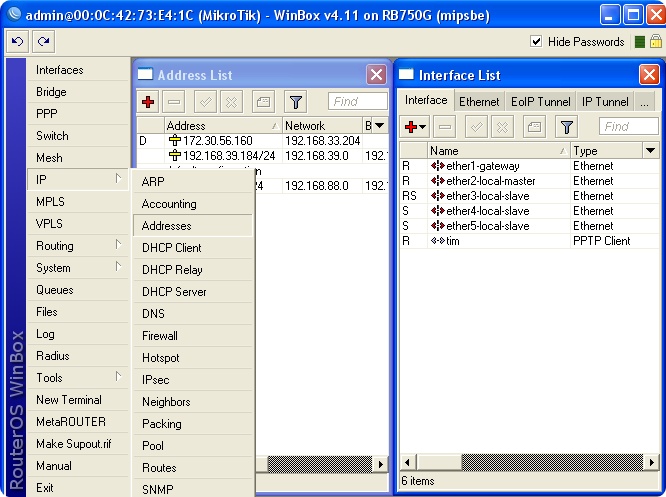This screenshot has height=497, width=666.
Task: Choose Routes in the IP submenu
Action: 193,468
